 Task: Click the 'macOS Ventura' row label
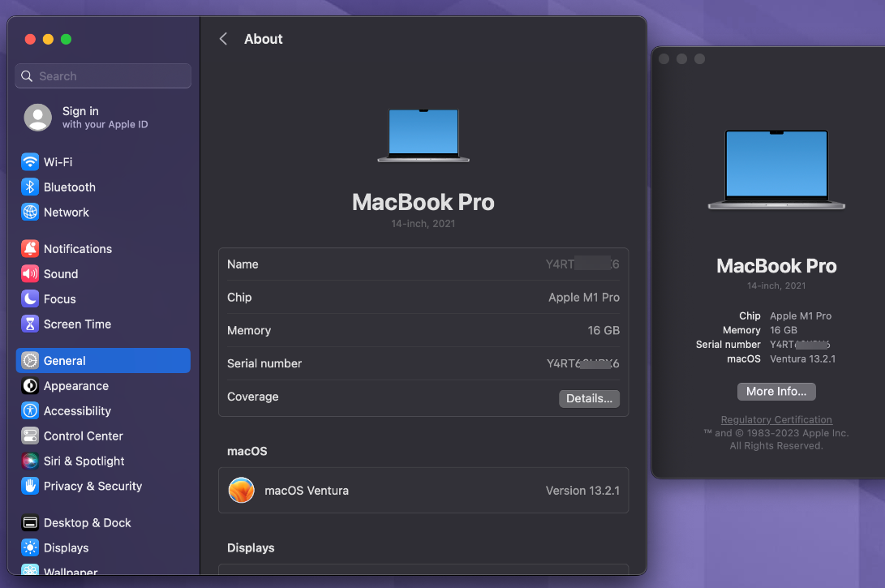307,491
